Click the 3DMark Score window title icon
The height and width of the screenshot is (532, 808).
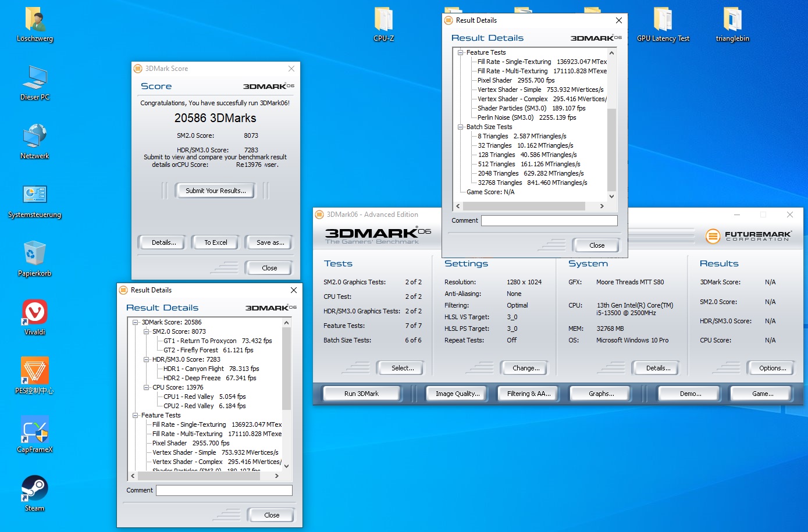[138, 69]
